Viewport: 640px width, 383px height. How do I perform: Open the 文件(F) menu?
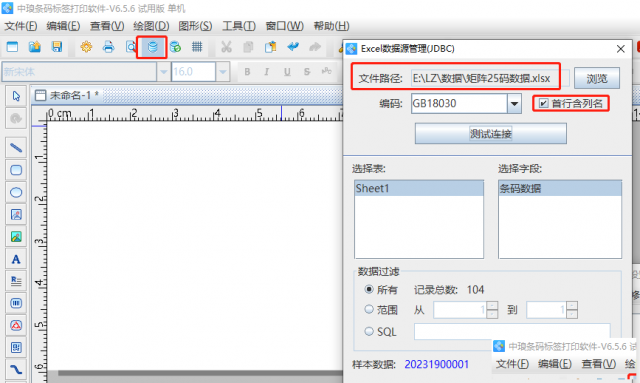tap(20, 26)
